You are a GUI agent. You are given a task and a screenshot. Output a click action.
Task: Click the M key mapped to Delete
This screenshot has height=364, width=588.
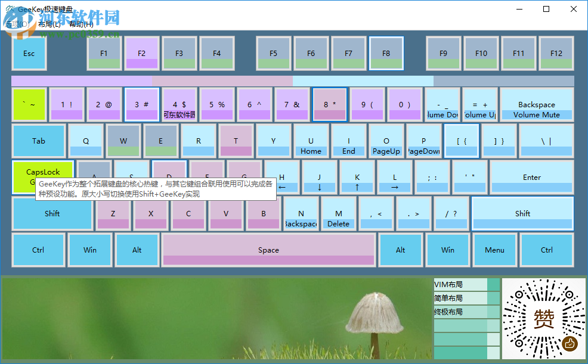[339, 213]
